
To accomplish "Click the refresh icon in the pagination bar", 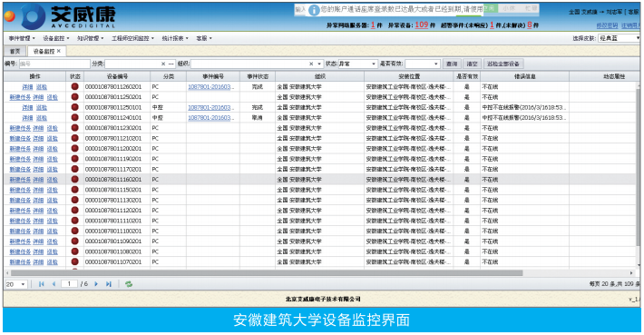I will (x=129, y=284).
